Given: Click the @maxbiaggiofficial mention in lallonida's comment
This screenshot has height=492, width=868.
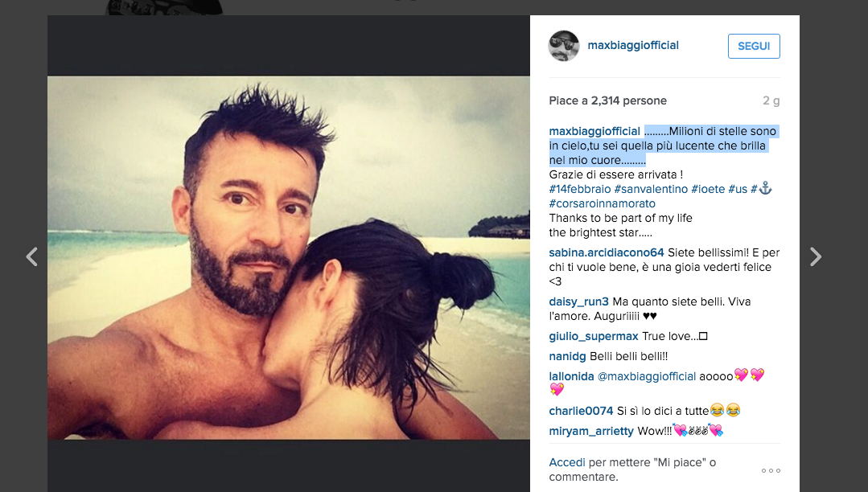Looking at the screenshot, I should pos(647,376).
